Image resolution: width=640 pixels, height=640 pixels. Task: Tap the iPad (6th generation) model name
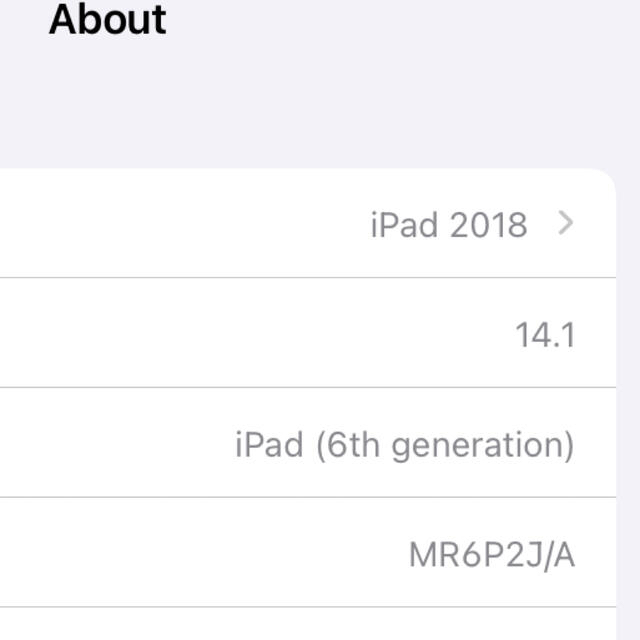coord(404,446)
